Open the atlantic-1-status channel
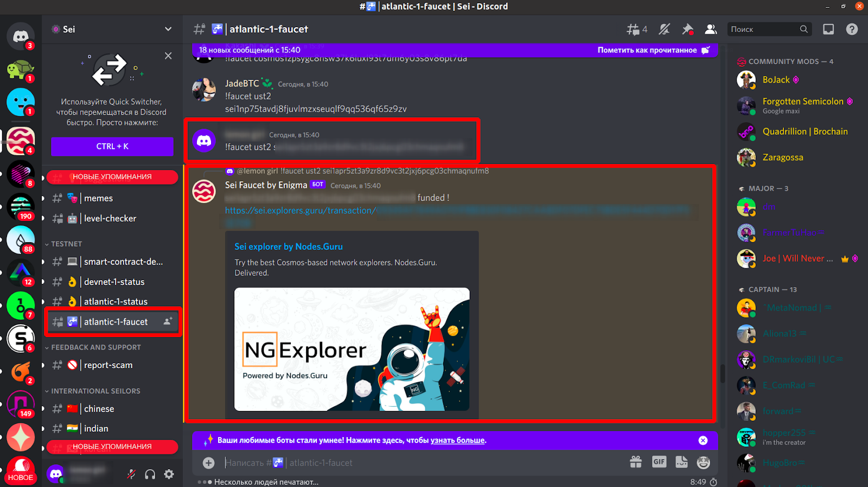Viewport: 868px width, 487px height. (112, 301)
